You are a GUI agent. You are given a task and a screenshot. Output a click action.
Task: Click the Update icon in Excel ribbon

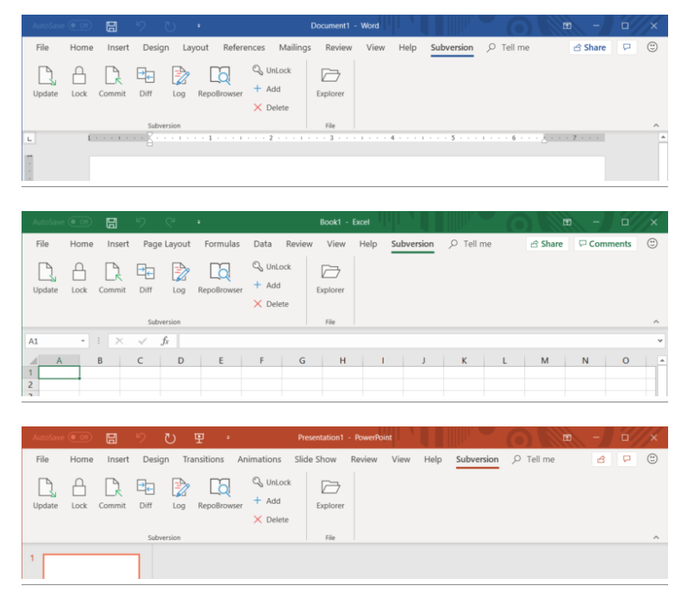click(46, 277)
